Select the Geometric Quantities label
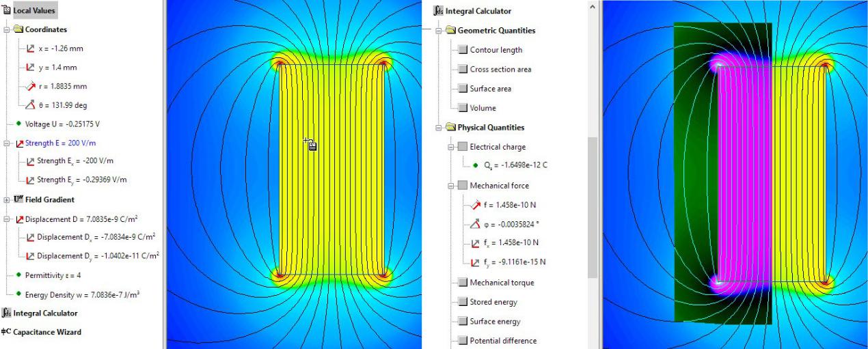Viewport: 868px width, 349px height. [x=496, y=30]
